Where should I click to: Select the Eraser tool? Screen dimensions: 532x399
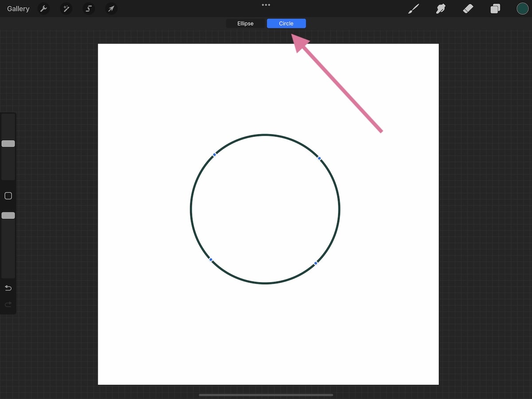(x=468, y=8)
